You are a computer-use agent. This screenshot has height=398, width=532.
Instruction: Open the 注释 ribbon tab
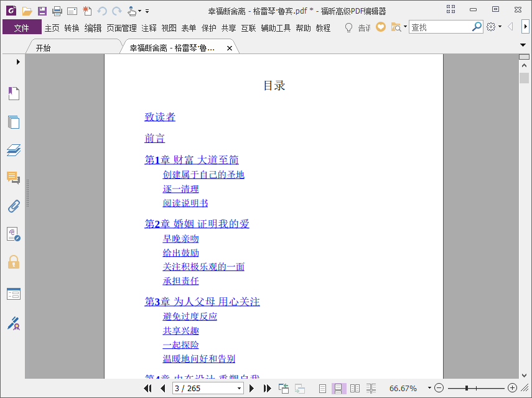pos(149,28)
